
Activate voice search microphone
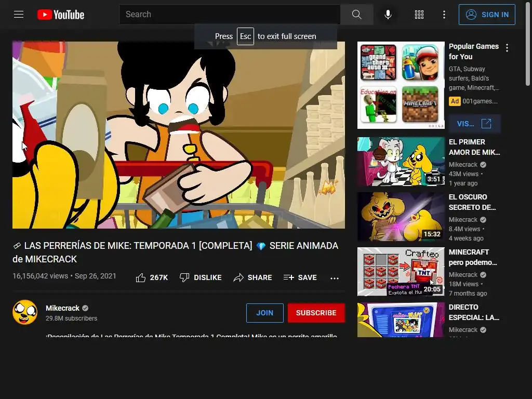coord(388,15)
